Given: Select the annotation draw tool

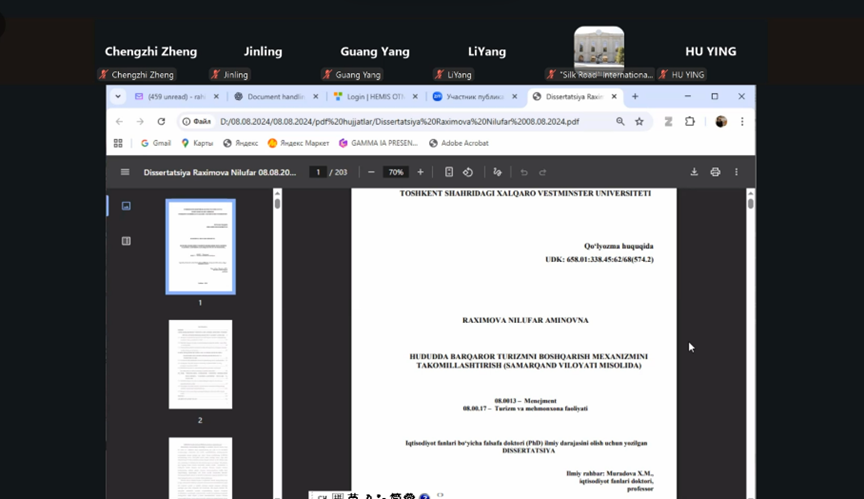Looking at the screenshot, I should [497, 172].
